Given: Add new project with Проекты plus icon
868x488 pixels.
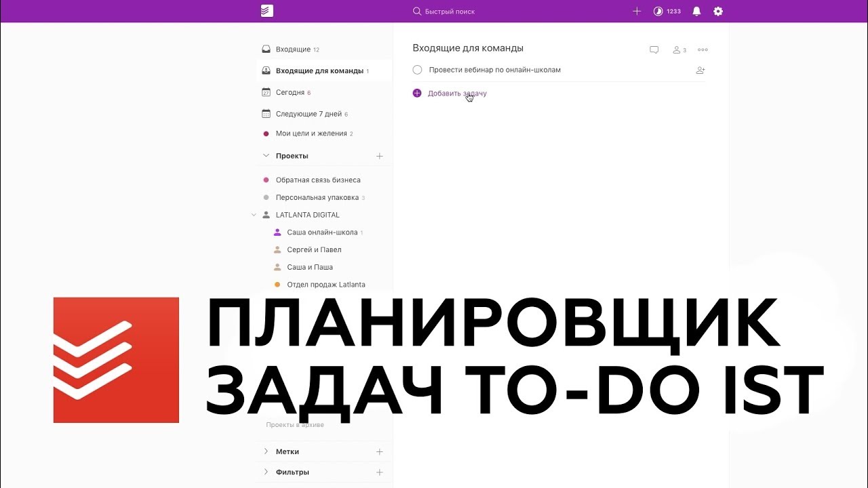Looking at the screenshot, I should pyautogui.click(x=380, y=156).
